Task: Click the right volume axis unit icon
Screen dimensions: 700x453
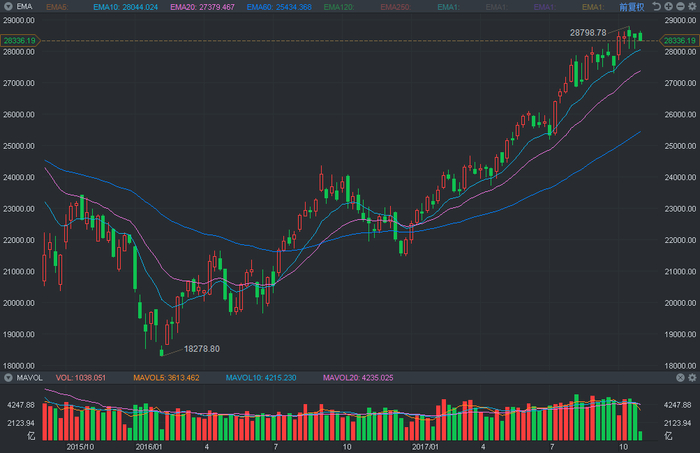Action: pyautogui.click(x=670, y=436)
